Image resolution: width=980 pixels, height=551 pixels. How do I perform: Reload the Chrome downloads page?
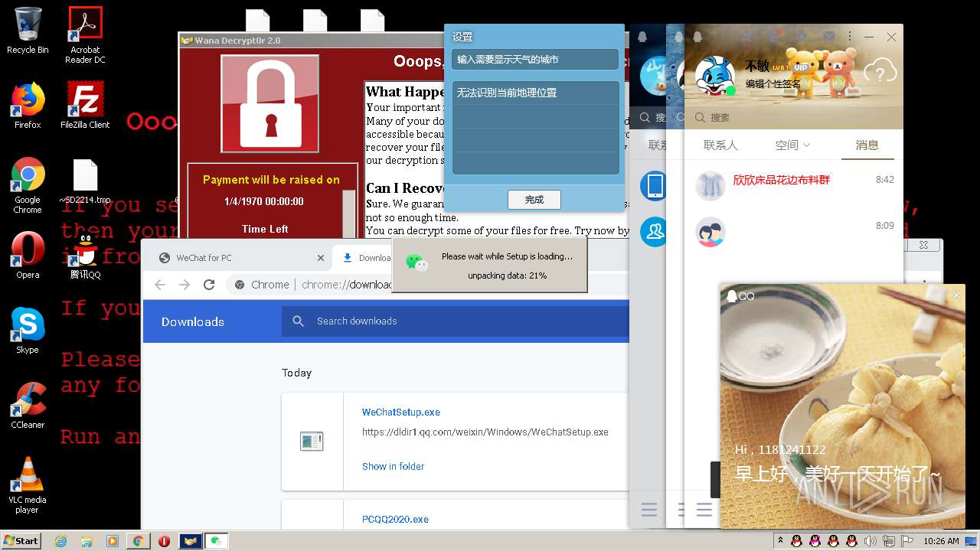pyautogui.click(x=209, y=285)
